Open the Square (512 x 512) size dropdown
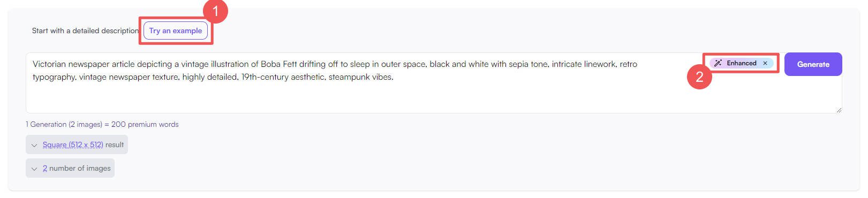This screenshot has width=868, height=198. pyautogui.click(x=77, y=144)
